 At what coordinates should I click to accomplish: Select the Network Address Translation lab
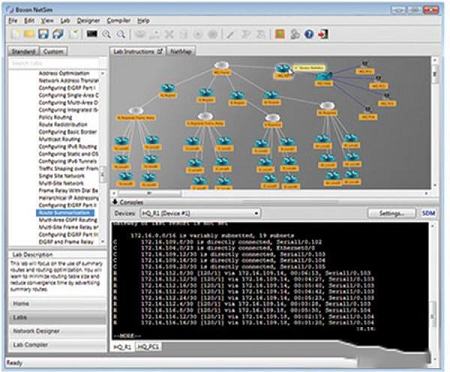[68, 80]
